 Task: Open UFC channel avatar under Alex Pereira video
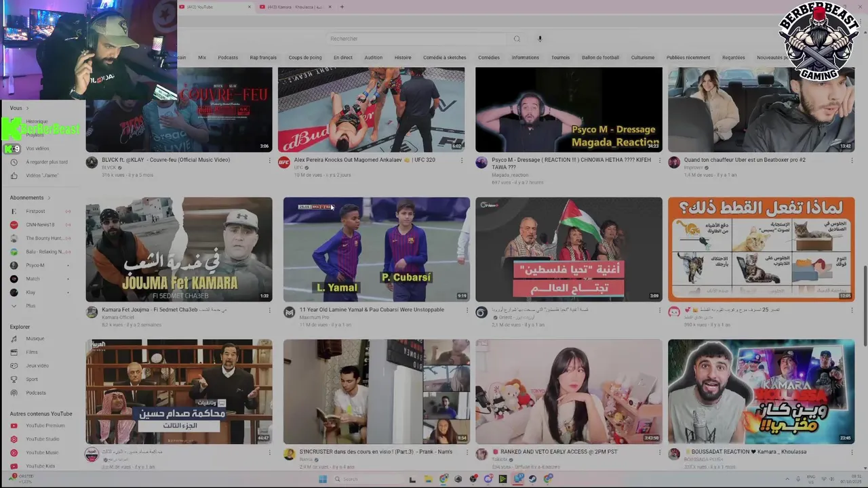[284, 162]
